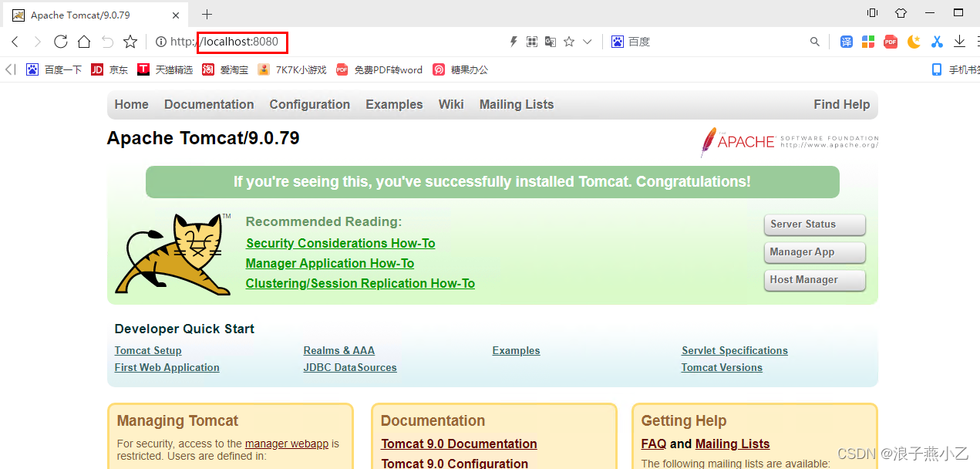Open the 京东 bookmark
Screen dimensions: 980x469
[x=109, y=69]
